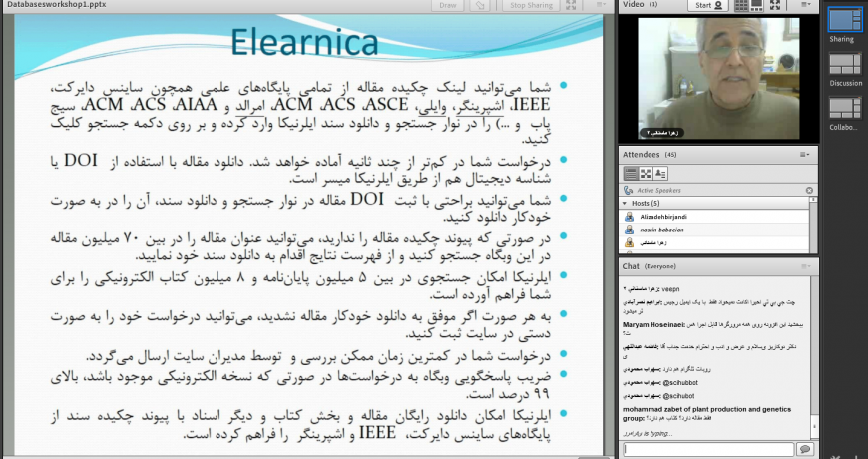Start webcam with the Start button
The height and width of the screenshot is (459, 868).
(708, 5)
